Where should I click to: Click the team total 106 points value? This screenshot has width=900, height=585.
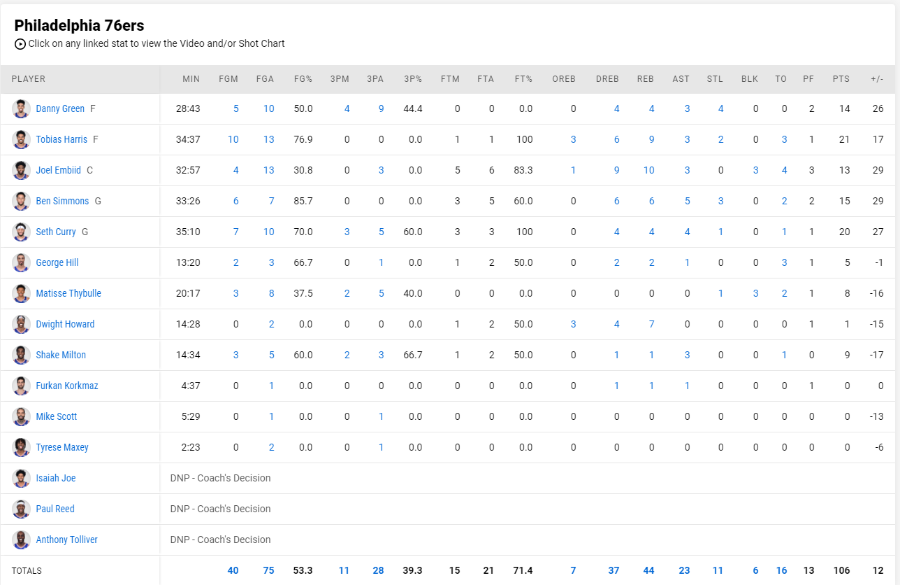click(x=841, y=571)
